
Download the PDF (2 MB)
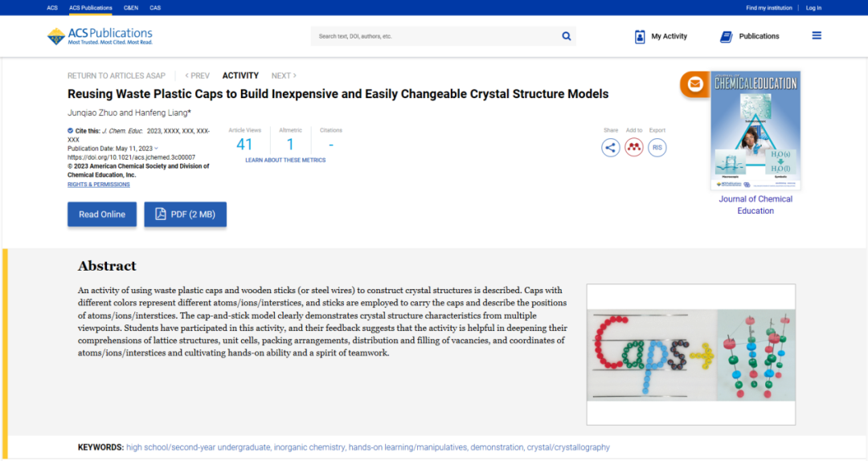(185, 214)
